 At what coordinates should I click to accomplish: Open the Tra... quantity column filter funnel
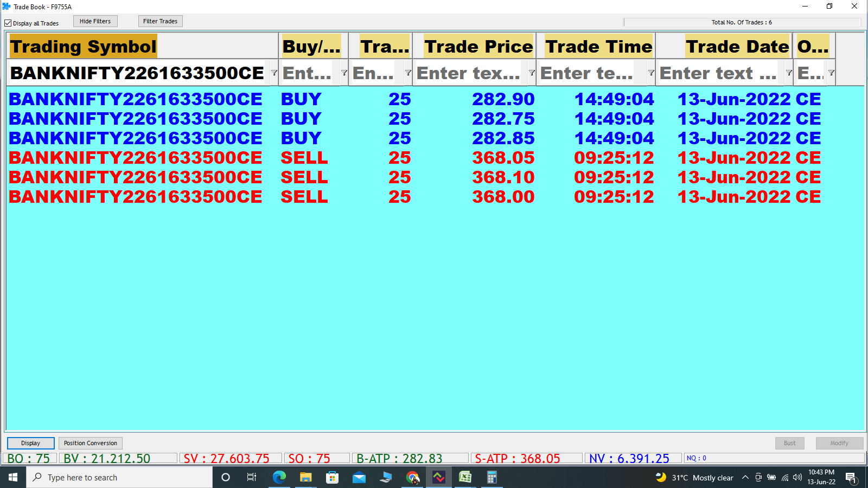pyautogui.click(x=408, y=73)
